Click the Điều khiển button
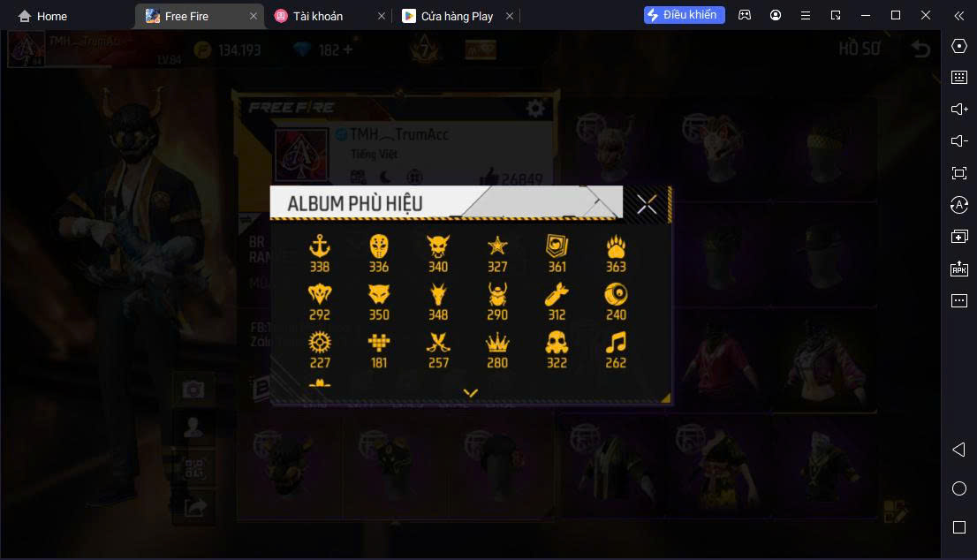The image size is (977, 560). (x=684, y=15)
